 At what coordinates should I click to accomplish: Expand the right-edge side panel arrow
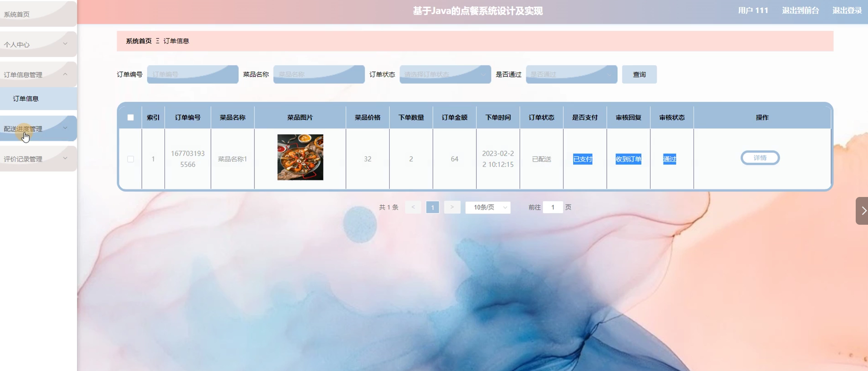click(x=862, y=211)
